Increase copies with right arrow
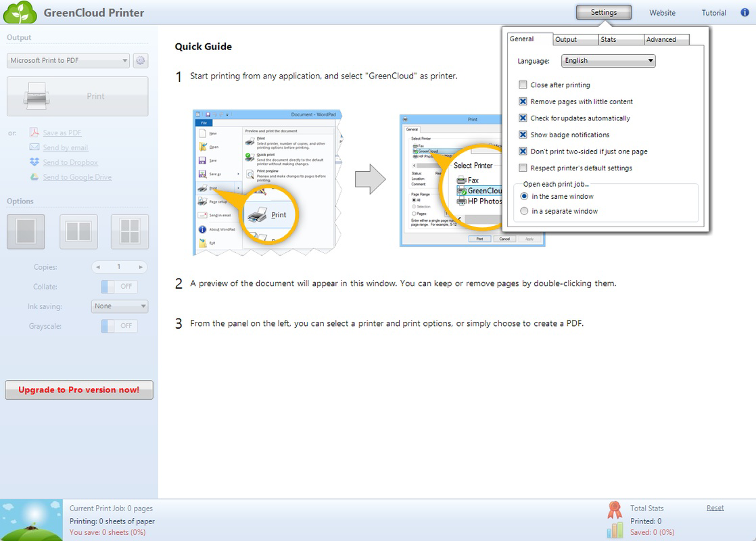756x541 pixels. 141,266
